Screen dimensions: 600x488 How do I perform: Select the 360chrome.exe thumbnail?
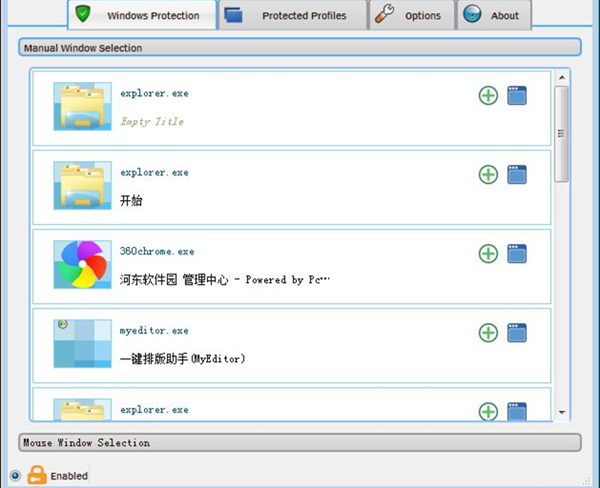click(82, 265)
